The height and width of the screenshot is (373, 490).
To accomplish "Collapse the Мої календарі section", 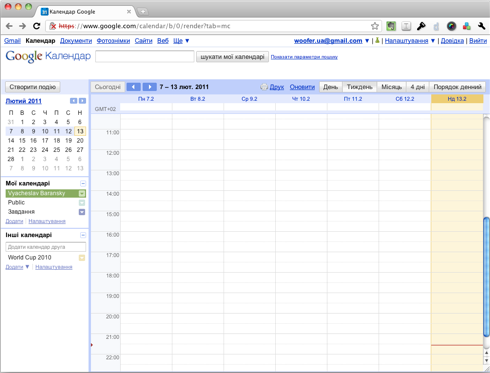I will click(x=83, y=183).
